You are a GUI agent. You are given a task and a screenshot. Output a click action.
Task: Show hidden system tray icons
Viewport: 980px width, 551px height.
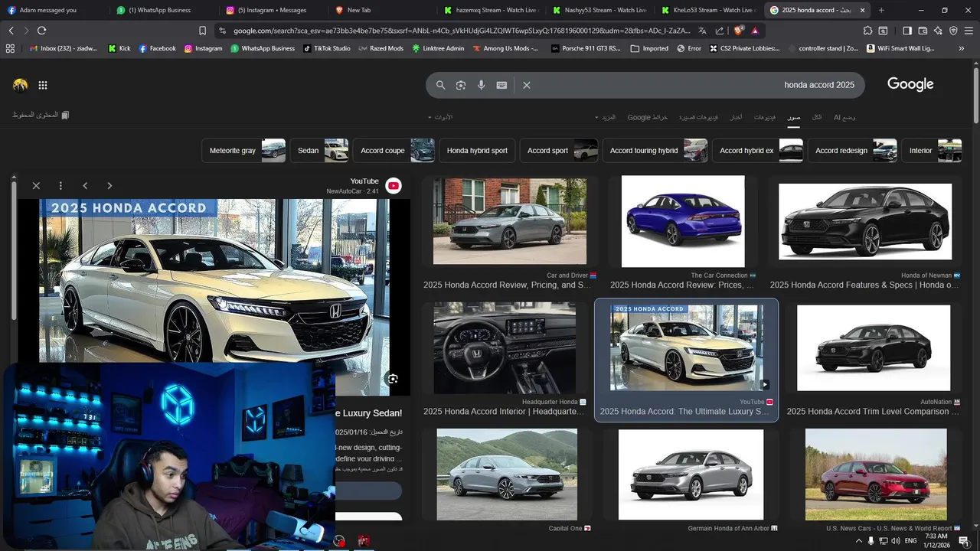[x=858, y=541]
